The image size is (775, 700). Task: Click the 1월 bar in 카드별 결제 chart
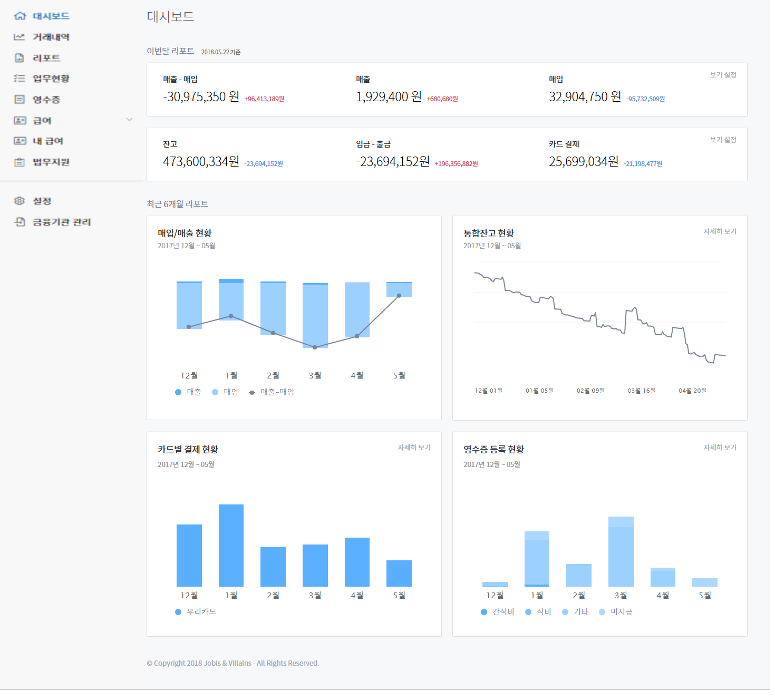(231, 546)
